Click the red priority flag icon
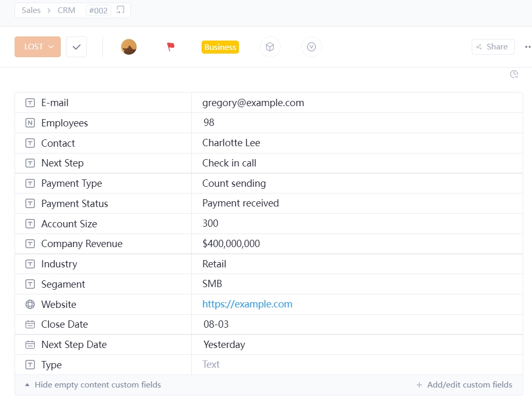 (x=170, y=47)
